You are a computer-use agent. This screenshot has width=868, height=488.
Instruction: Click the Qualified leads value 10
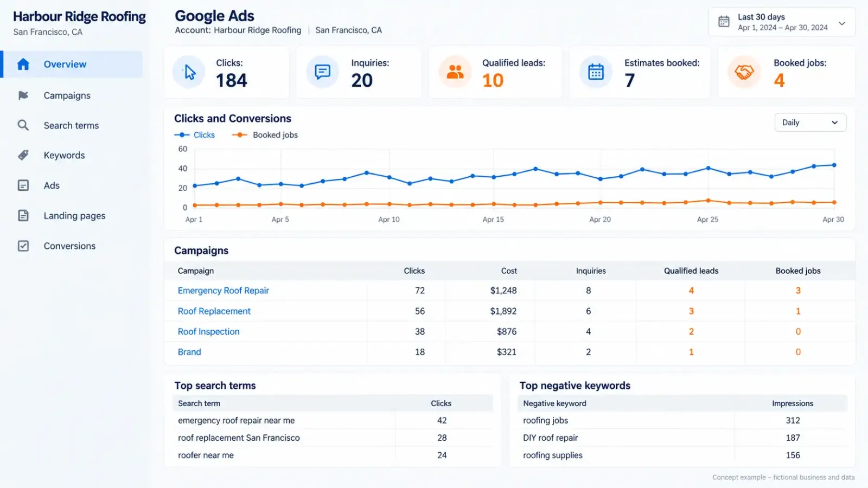click(x=493, y=80)
